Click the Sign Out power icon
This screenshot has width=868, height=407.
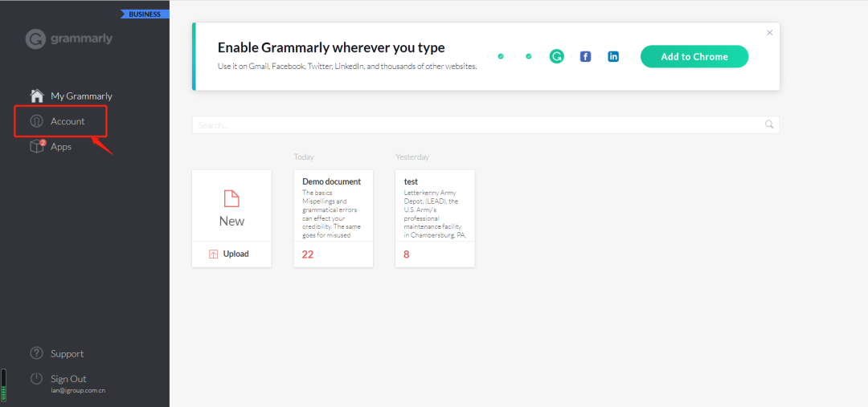36,379
